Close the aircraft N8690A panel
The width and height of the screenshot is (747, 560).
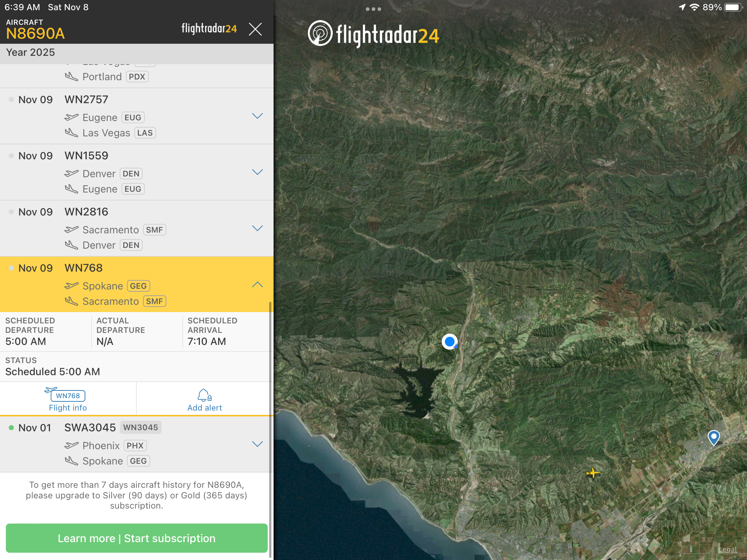255,29
